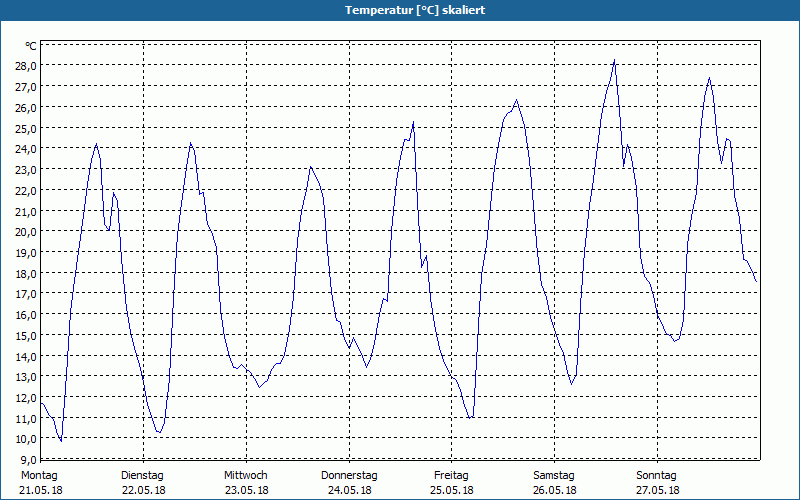The height and width of the screenshot is (500, 800).
Task: Select the 19,0 y-axis value
Action: click(27, 253)
